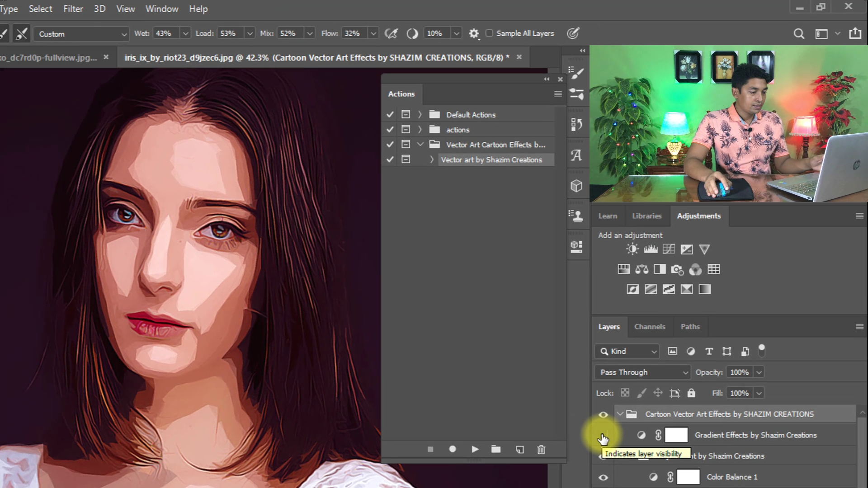Add a Brightness/Contrast adjustment

[x=632, y=249]
